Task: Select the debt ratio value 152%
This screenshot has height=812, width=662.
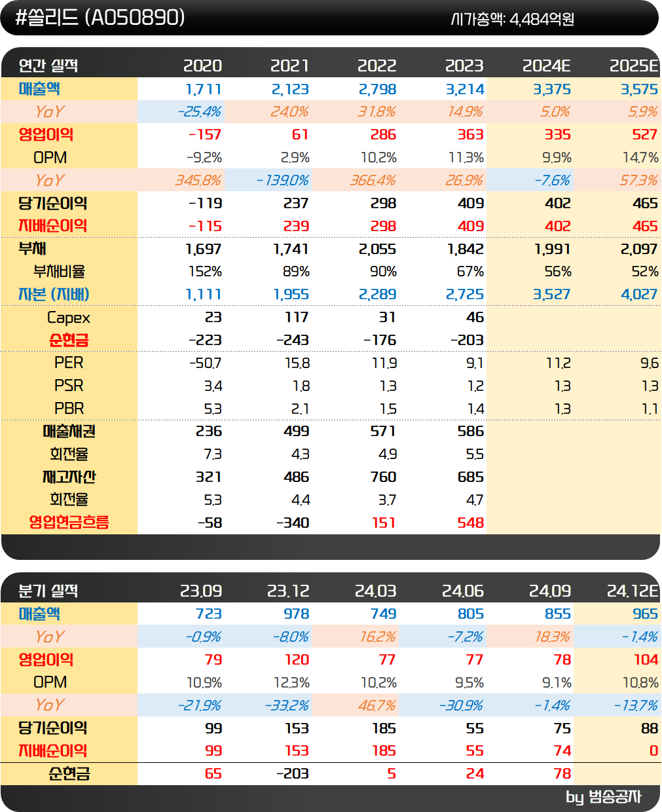Action: [204, 272]
